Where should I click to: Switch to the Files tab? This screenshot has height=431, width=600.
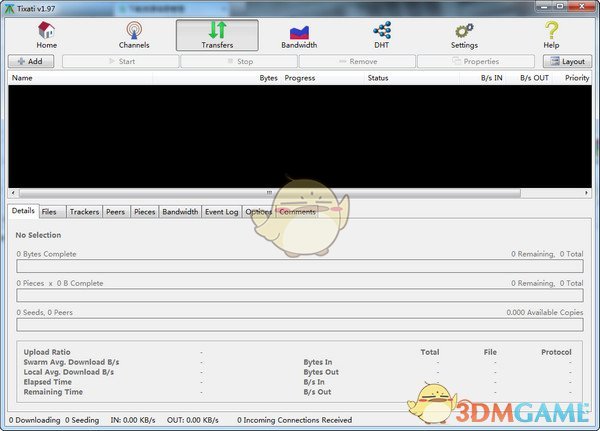tap(52, 212)
